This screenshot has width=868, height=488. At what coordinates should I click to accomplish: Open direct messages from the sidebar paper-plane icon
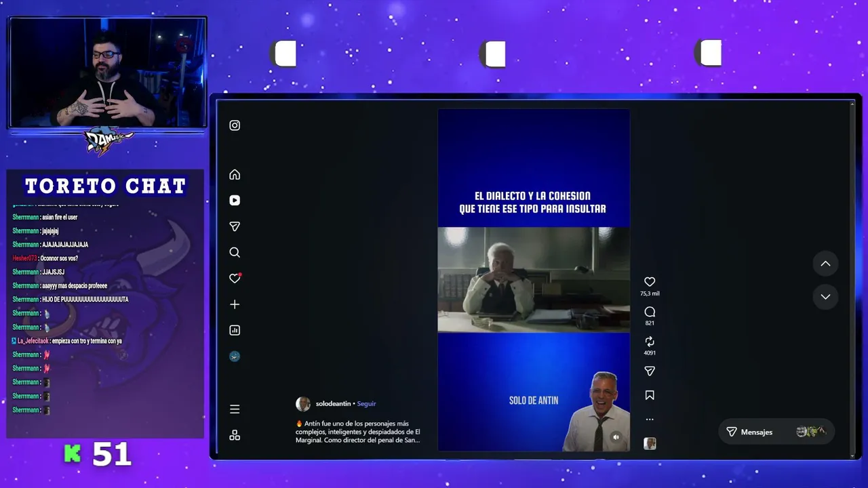[235, 226]
